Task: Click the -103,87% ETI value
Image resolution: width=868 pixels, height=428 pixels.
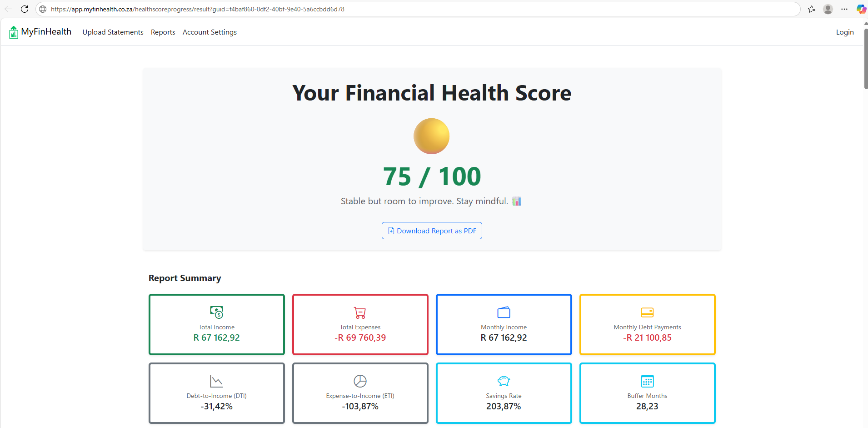Action: [360, 407]
